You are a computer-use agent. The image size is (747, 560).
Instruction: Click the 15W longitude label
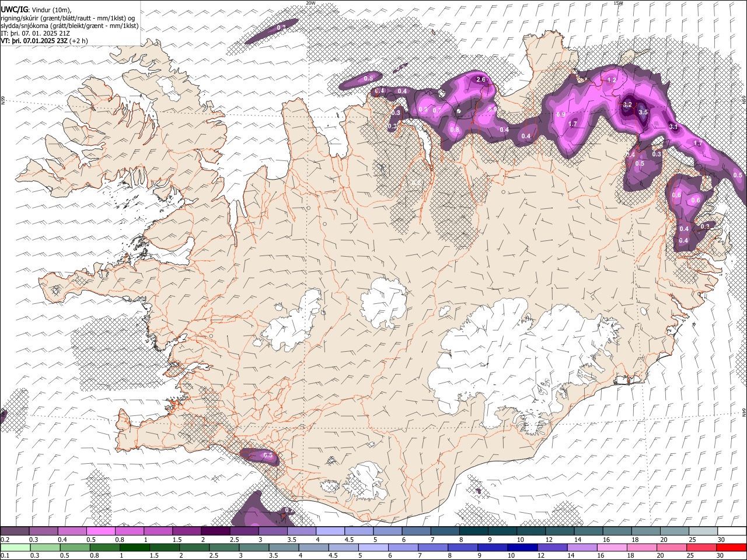pos(618,3)
